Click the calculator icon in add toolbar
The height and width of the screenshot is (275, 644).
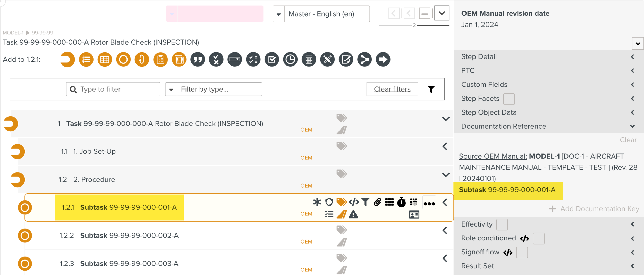[x=309, y=60]
